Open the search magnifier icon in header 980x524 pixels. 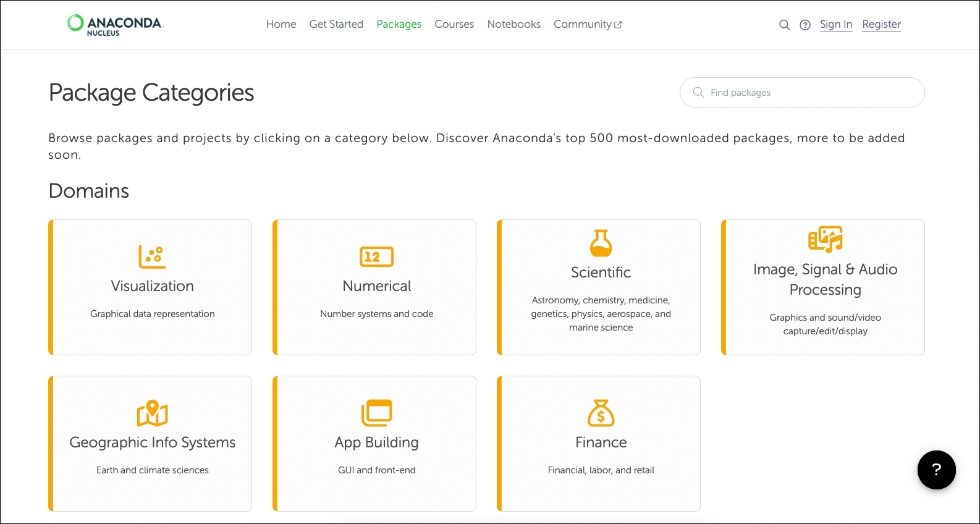click(784, 25)
